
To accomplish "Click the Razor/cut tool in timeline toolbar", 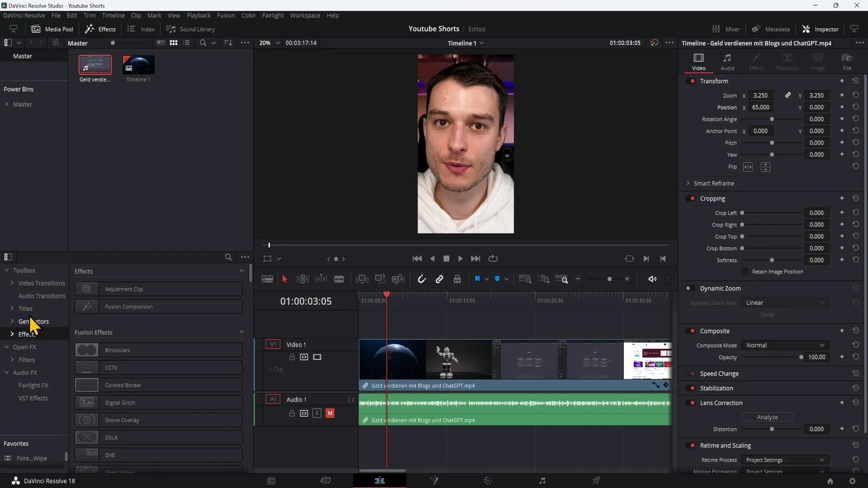I will [x=340, y=279].
